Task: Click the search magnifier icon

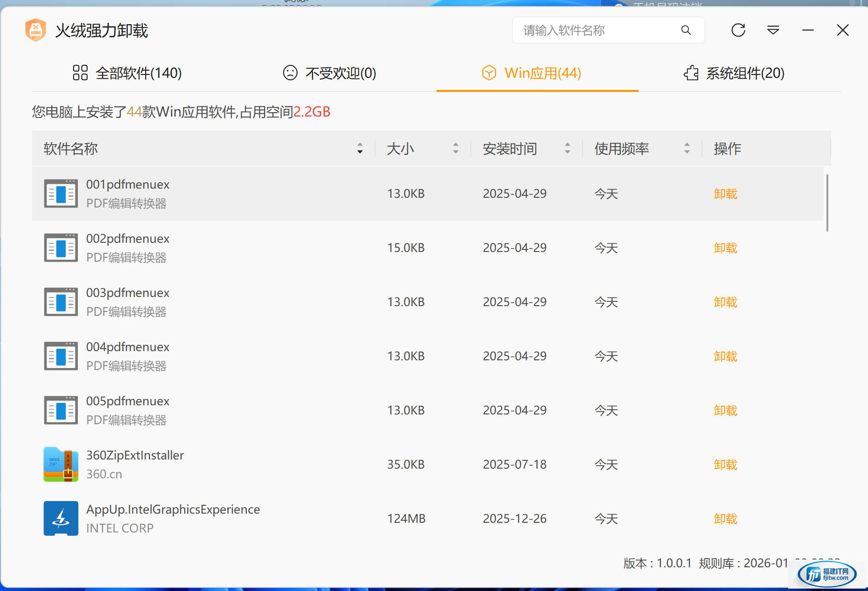Action: [x=686, y=30]
